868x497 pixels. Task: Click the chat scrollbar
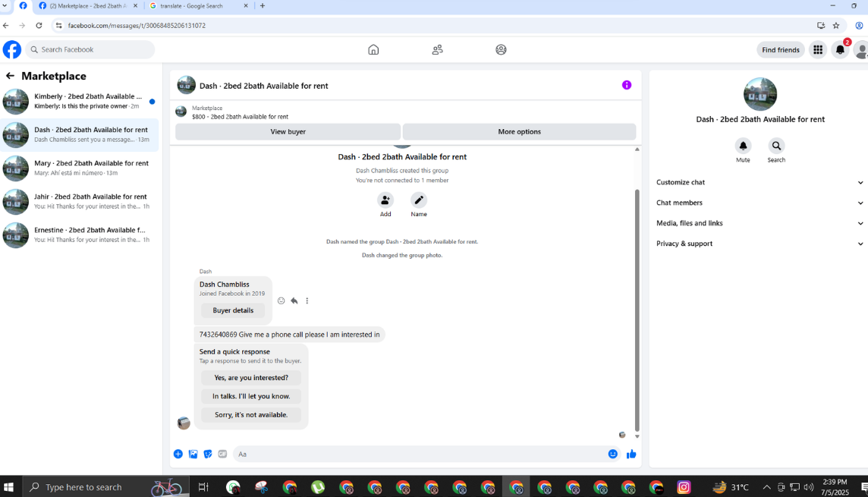click(637, 310)
